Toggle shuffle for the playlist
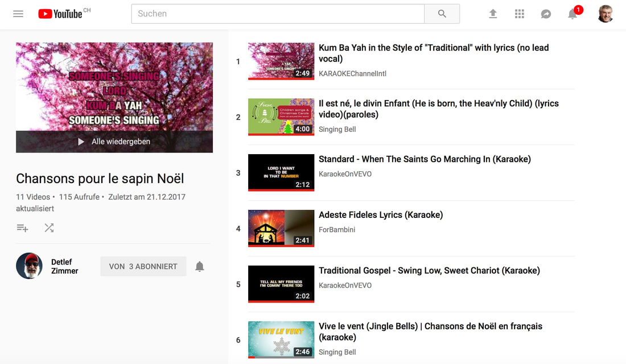This screenshot has width=626, height=364. [50, 228]
